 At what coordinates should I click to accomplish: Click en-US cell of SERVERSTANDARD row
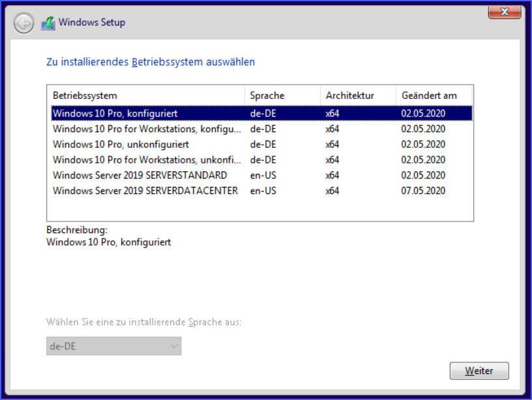(x=263, y=175)
